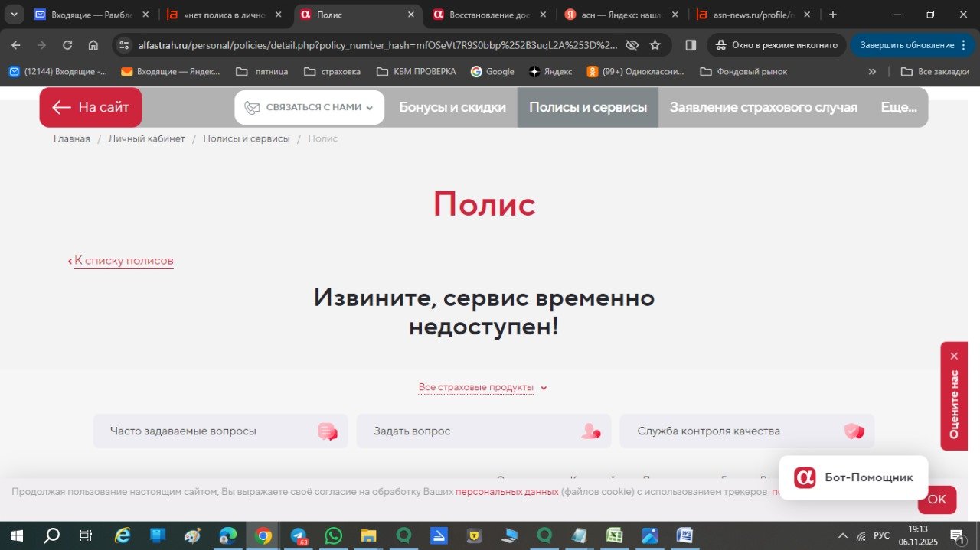Image resolution: width=980 pixels, height=550 pixels.
Task: Open the Бонусы и скидки menu item
Action: pyautogui.click(x=452, y=108)
